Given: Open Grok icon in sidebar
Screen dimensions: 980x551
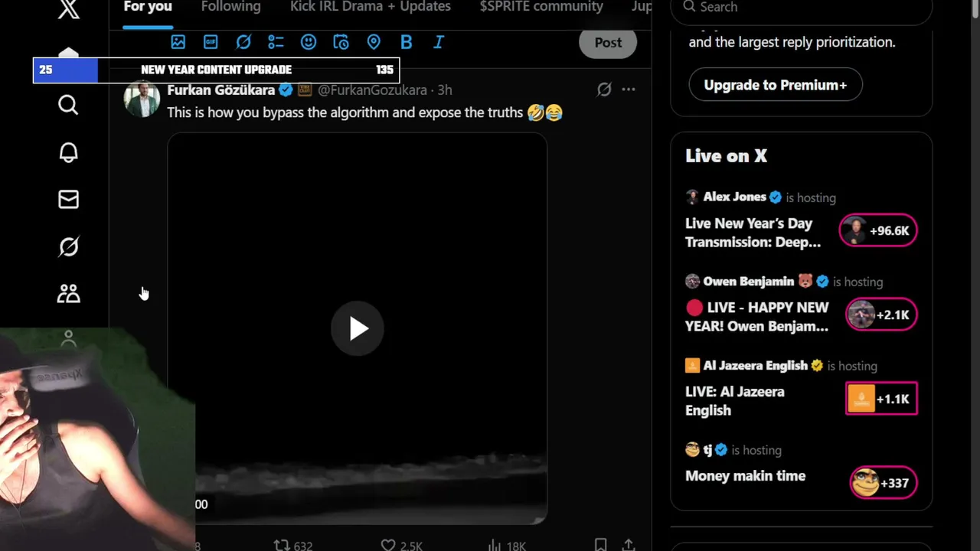Looking at the screenshot, I should pos(68,246).
